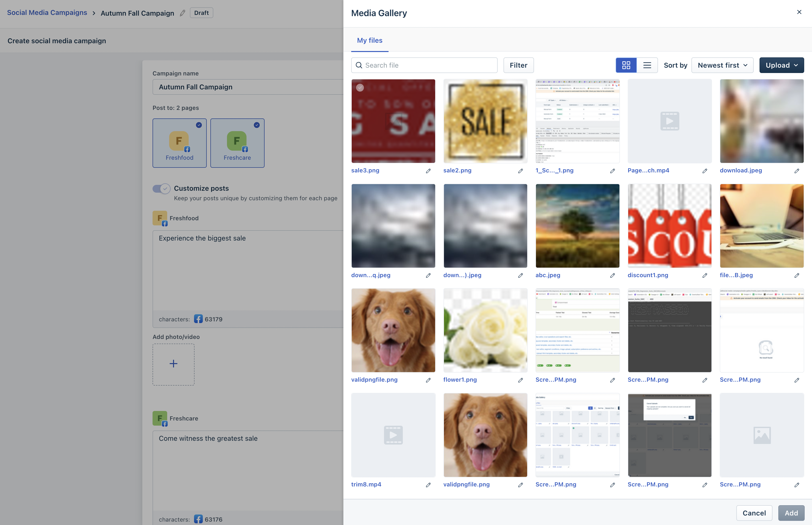
Task: Go to Social Media Campaigns breadcrumb
Action: point(47,13)
